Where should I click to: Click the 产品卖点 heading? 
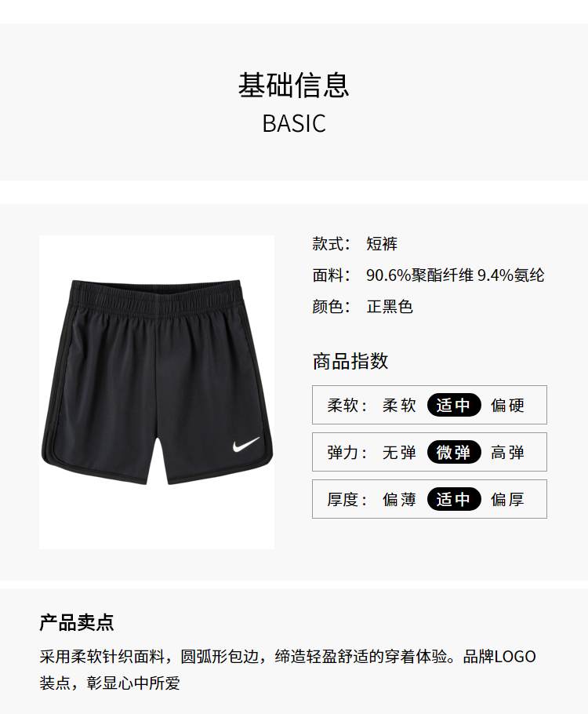click(x=77, y=622)
